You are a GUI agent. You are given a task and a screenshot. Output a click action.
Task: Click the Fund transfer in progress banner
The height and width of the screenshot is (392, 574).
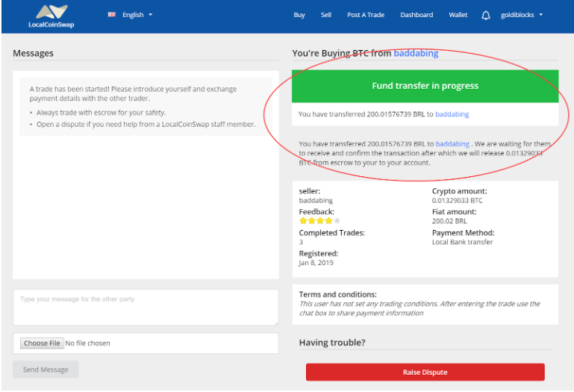point(425,86)
